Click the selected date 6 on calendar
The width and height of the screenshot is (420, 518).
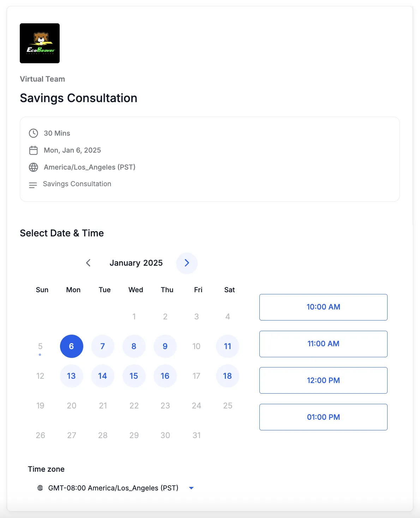[71, 346]
